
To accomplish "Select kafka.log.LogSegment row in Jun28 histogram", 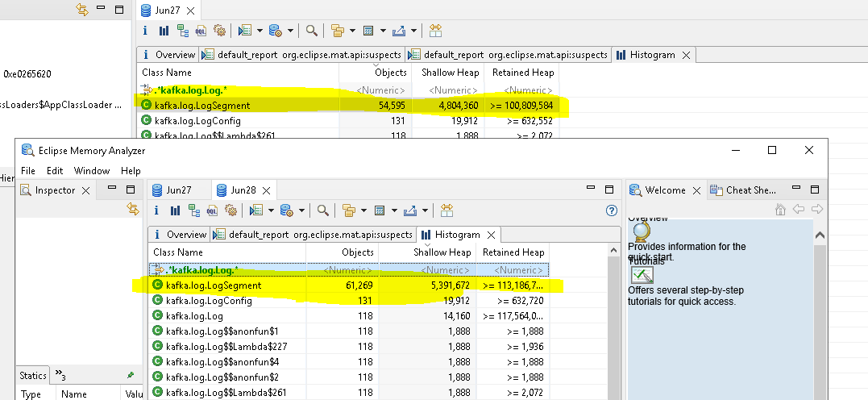I will pos(350,285).
